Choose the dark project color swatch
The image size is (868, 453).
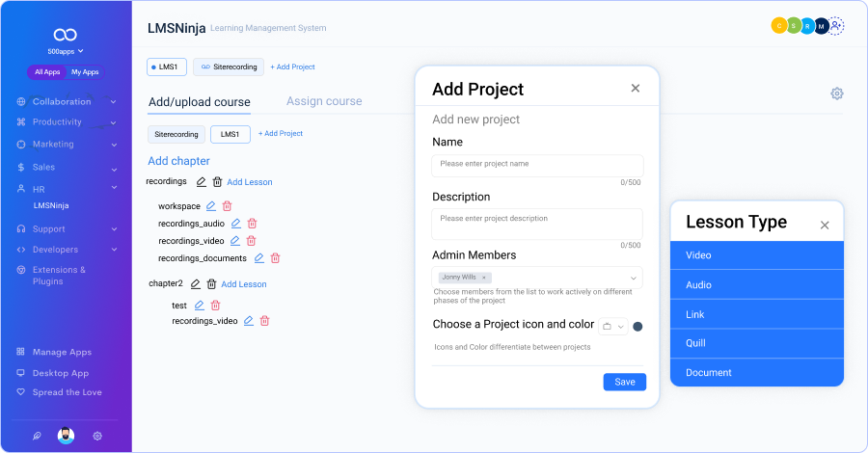click(x=637, y=326)
